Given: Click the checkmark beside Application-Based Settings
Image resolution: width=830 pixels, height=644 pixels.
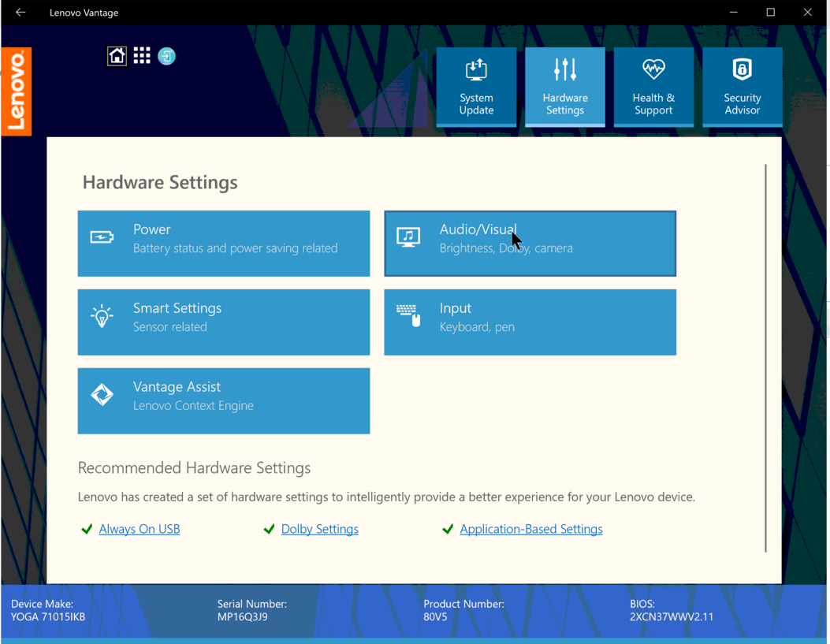Looking at the screenshot, I should tap(448, 529).
